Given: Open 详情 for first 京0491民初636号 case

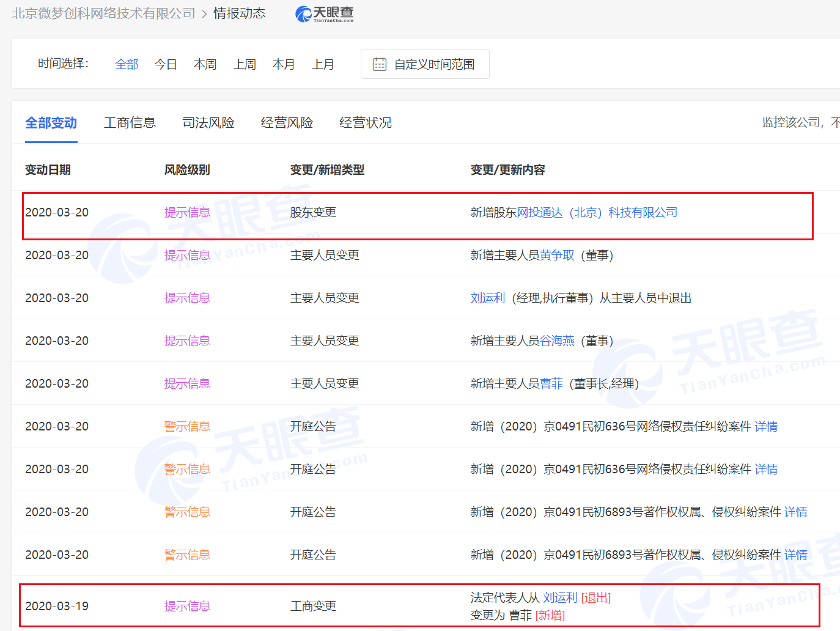Looking at the screenshot, I should coord(766,426).
